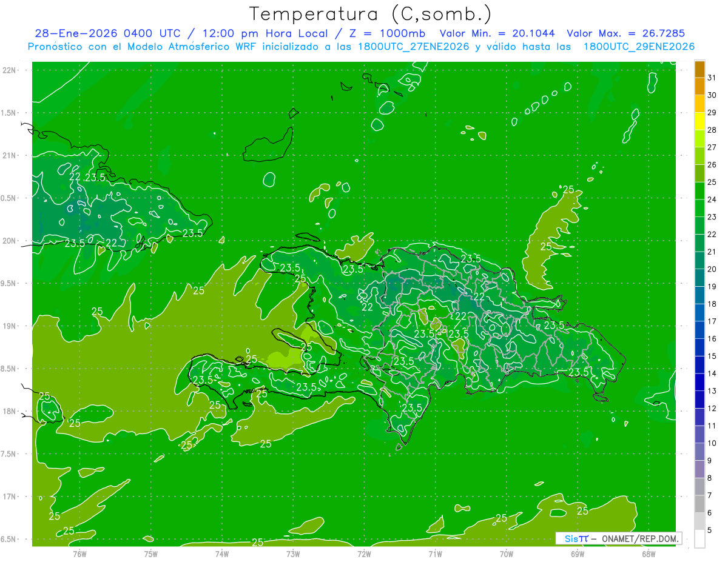The height and width of the screenshot is (562, 728).
Task: Click the 22N latitude axis label
Action: pos(10,70)
